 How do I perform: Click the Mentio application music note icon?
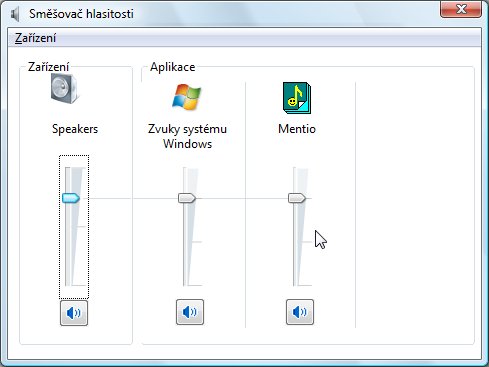[297, 98]
